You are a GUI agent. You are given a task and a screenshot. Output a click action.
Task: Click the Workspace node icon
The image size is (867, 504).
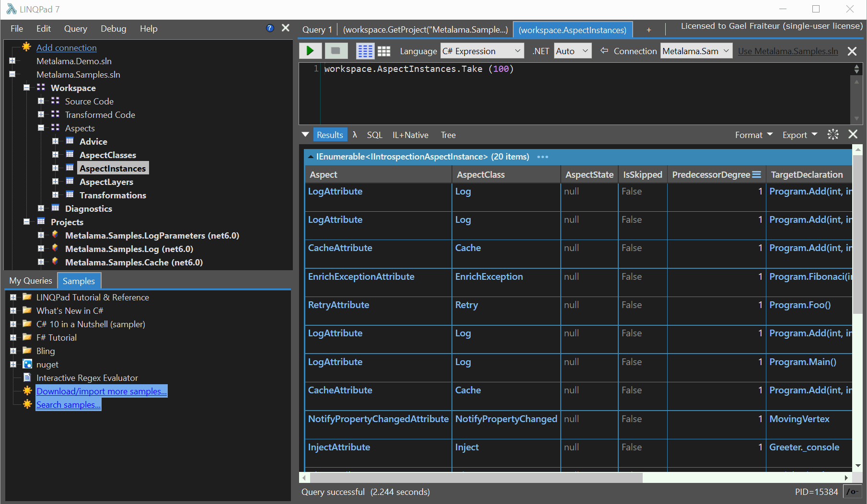point(41,87)
